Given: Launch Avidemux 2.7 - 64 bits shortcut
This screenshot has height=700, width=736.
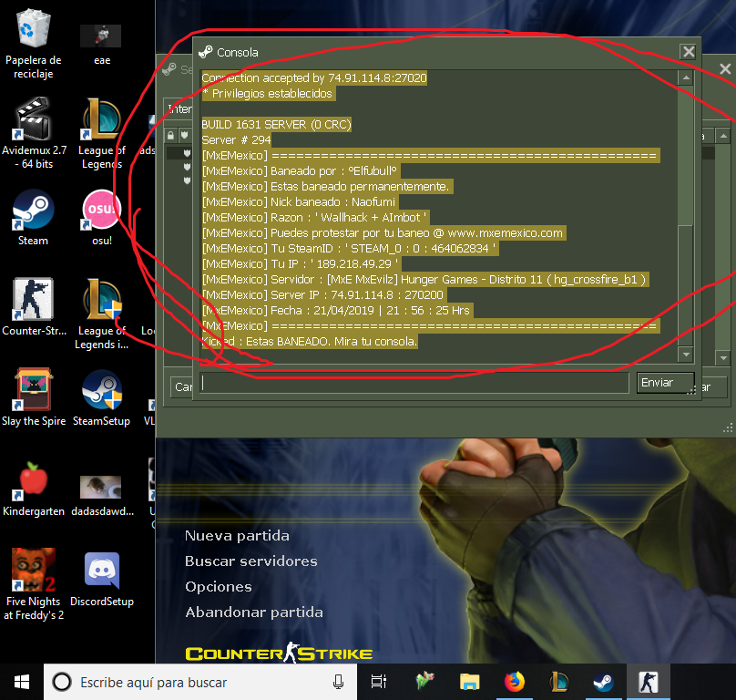Looking at the screenshot, I should pyautogui.click(x=34, y=133).
